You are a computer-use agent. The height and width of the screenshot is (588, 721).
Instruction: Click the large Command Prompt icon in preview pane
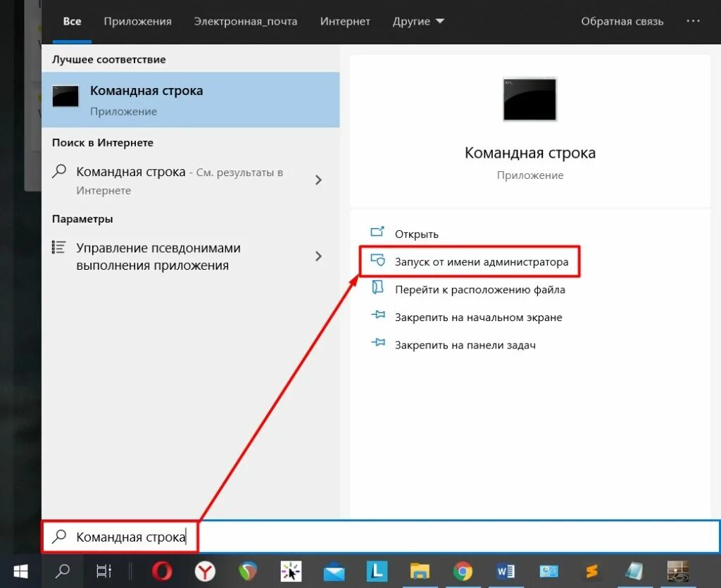[x=529, y=99]
